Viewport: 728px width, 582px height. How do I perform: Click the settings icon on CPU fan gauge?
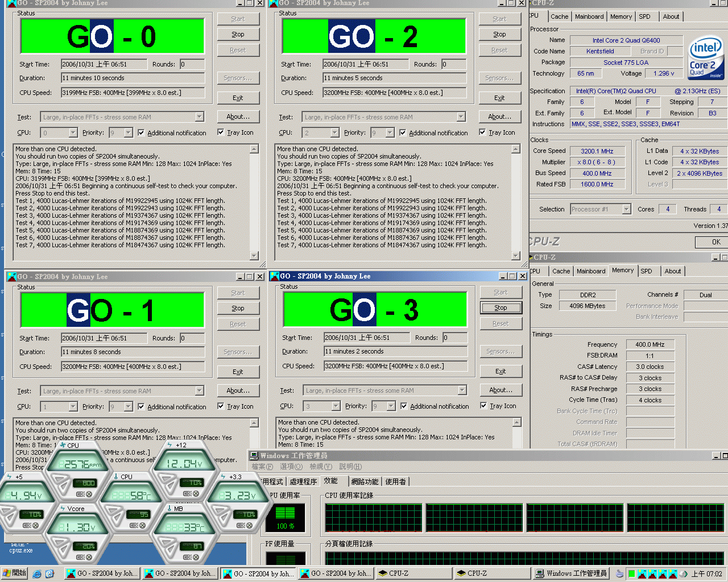(x=80, y=494)
